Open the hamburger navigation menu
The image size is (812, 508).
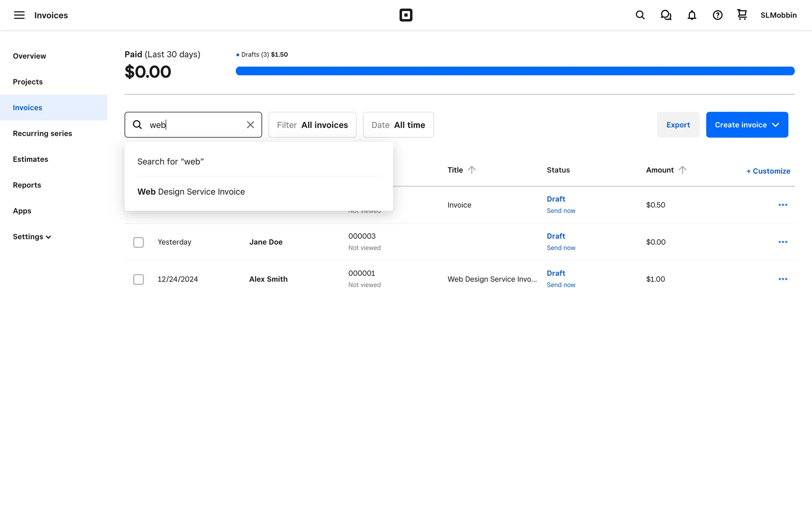tap(19, 15)
